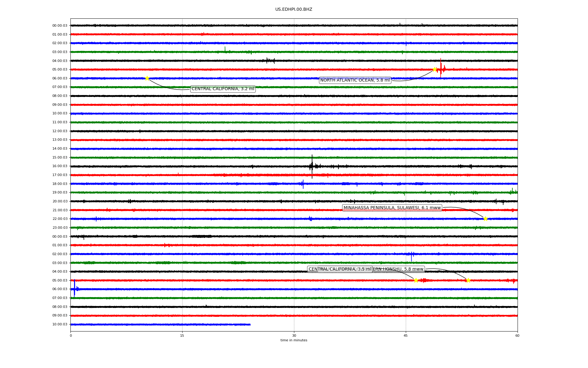Select the CENTRAL CALIFORNIA, 3.2 ml label
The width and height of the screenshot is (588, 368).
(x=223, y=89)
